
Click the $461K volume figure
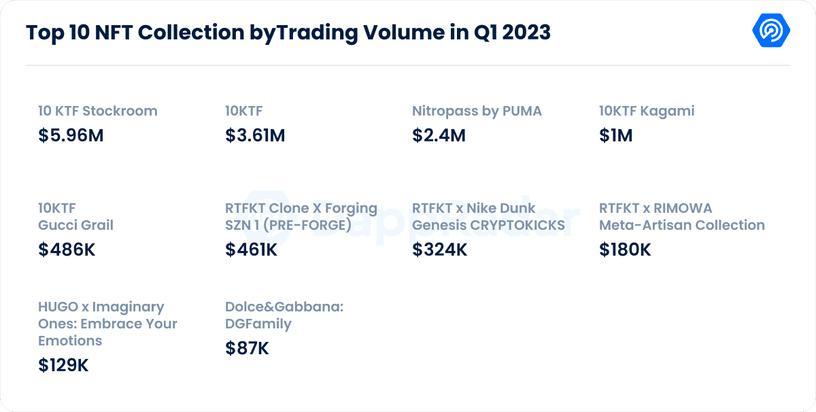(x=251, y=249)
